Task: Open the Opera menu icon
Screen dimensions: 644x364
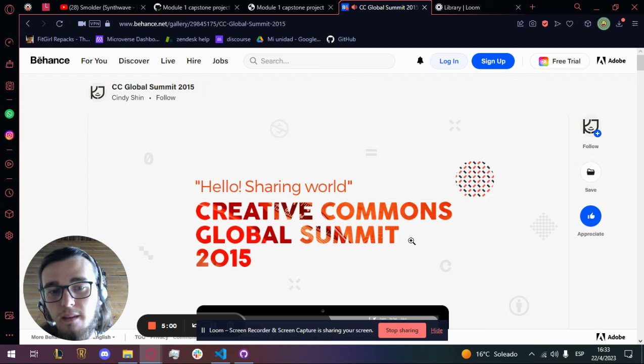Action: [9, 9]
